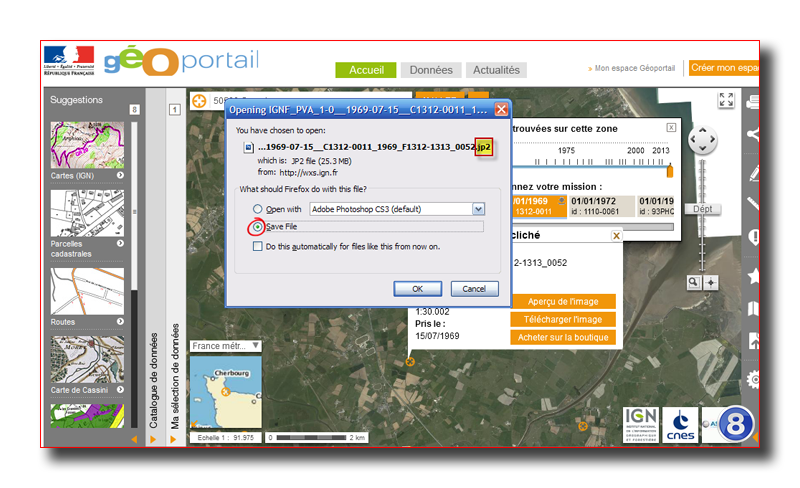
Task: Click the République Française logo
Action: pyautogui.click(x=69, y=60)
